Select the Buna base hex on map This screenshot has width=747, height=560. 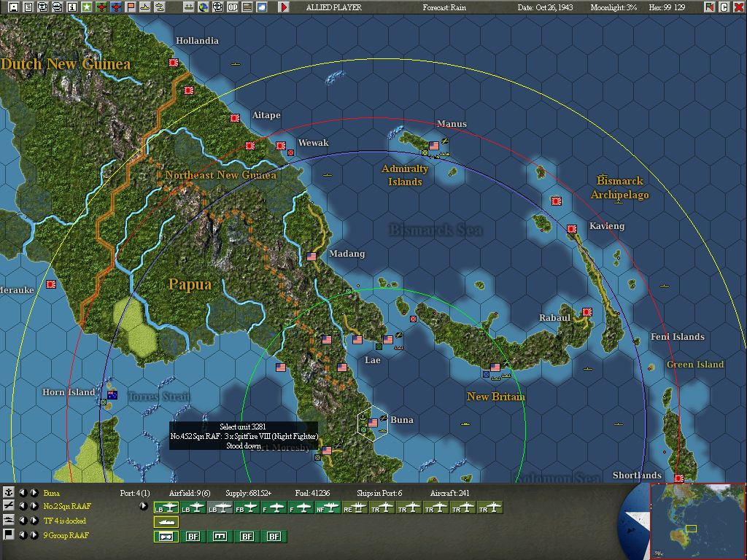point(373,423)
